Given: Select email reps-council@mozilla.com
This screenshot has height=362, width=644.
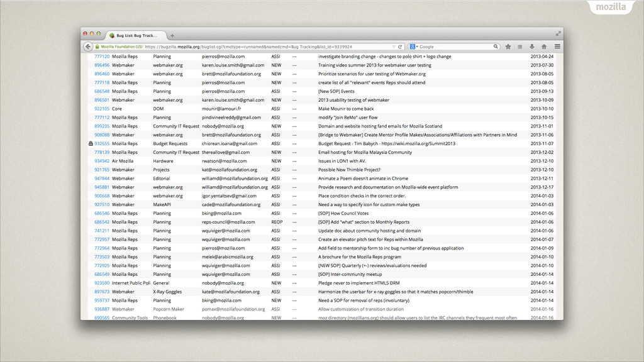Looking at the screenshot, I should (228, 222).
